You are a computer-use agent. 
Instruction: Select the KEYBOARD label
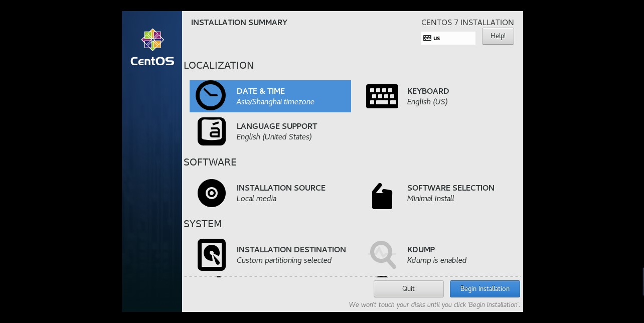[428, 91]
